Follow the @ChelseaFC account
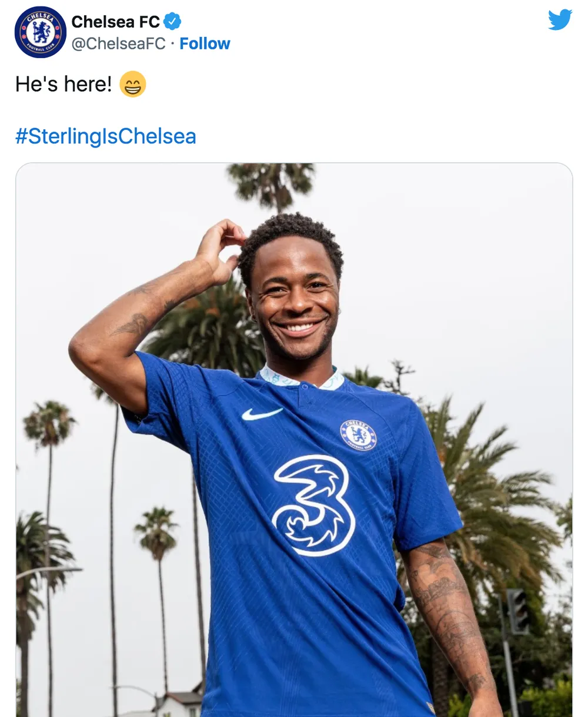Image resolution: width=588 pixels, height=717 pixels. click(205, 43)
